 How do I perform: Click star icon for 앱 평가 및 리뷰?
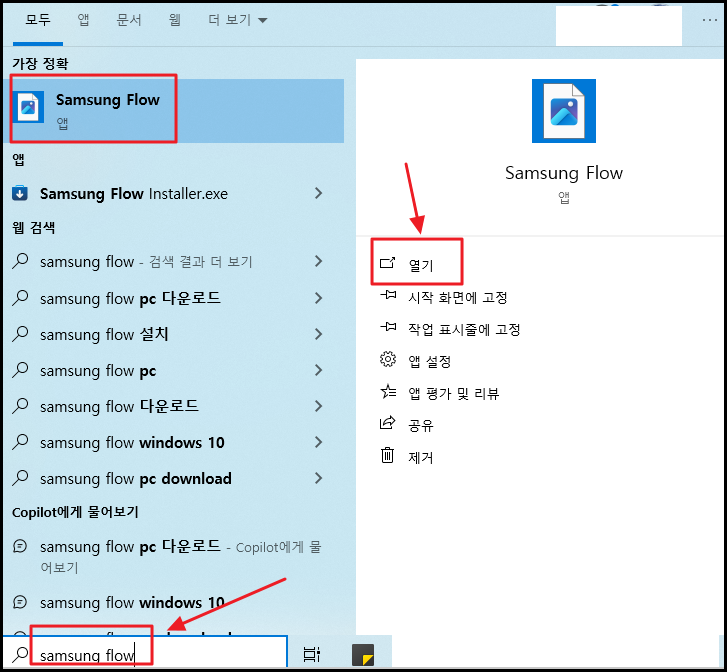[388, 391]
